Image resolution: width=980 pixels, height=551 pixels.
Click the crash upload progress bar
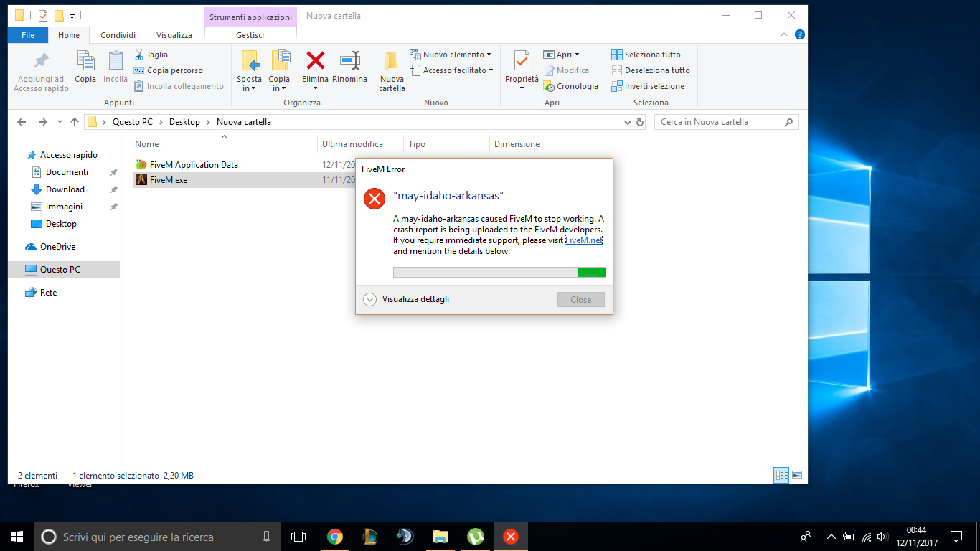pos(499,273)
